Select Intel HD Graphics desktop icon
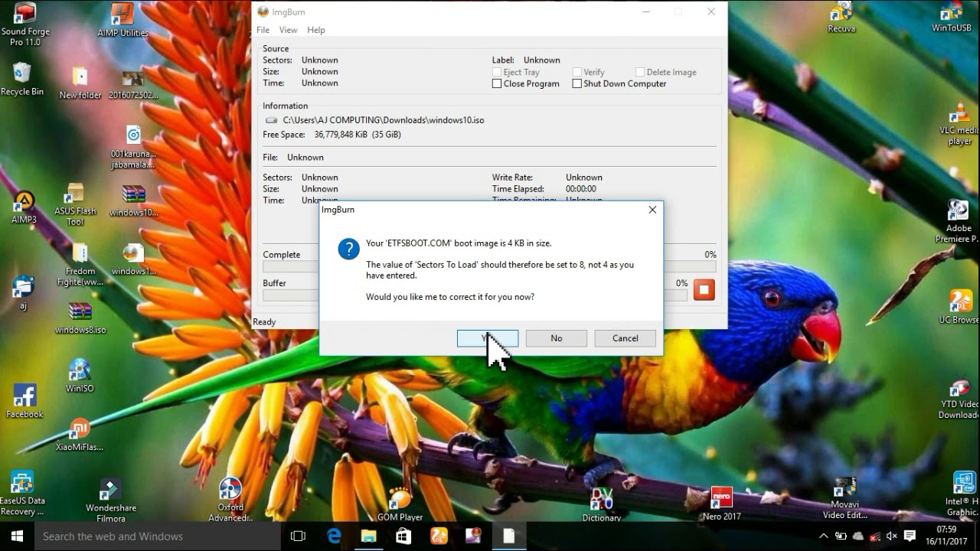 963,494
